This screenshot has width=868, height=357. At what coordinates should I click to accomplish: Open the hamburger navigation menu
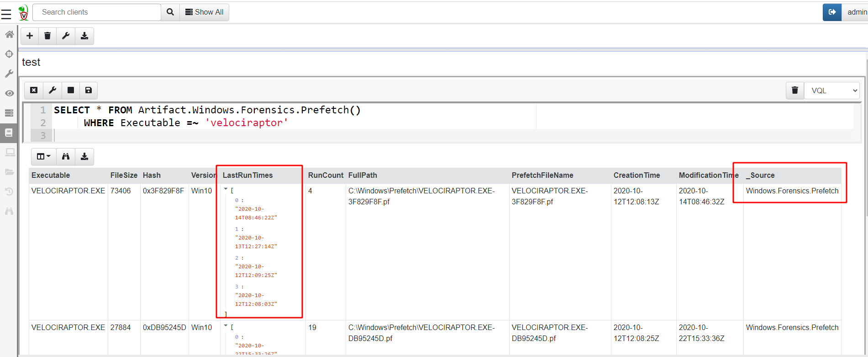click(x=6, y=15)
